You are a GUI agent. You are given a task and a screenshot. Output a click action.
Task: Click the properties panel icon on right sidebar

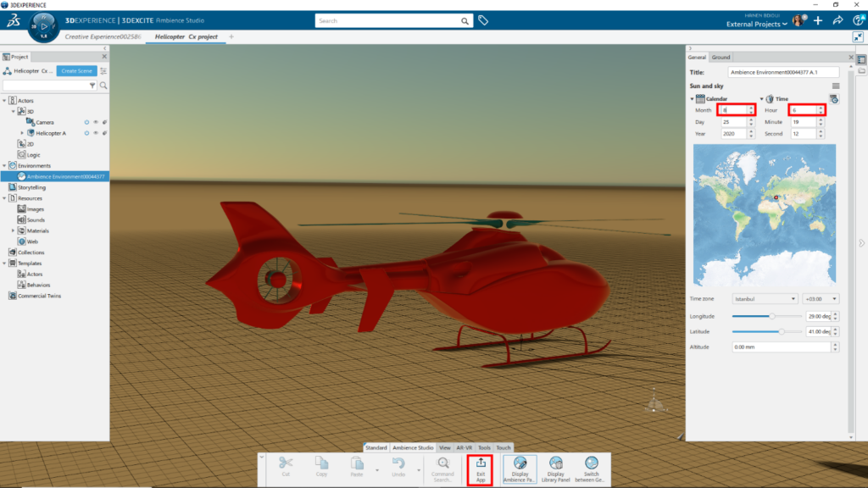point(861,60)
